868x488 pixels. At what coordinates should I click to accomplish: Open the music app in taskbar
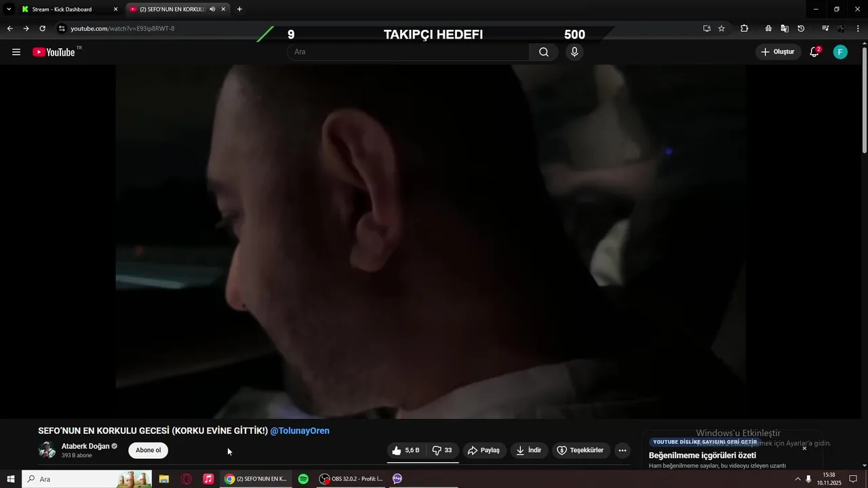[208, 479]
